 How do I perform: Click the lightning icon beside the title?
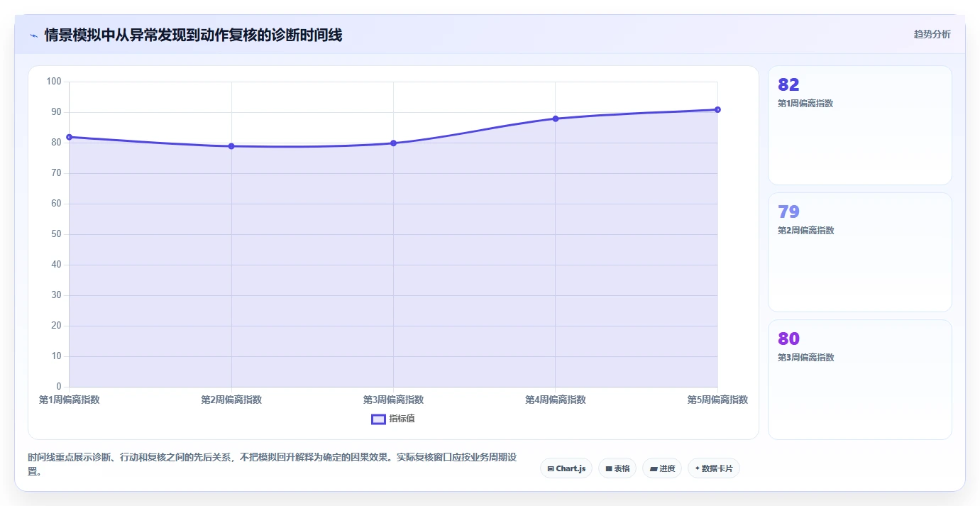[x=33, y=35]
